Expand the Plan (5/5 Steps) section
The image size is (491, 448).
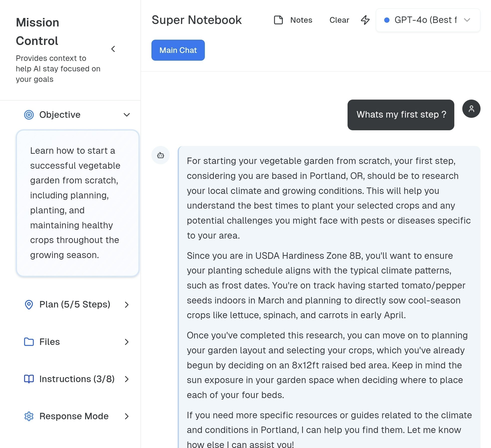(127, 304)
